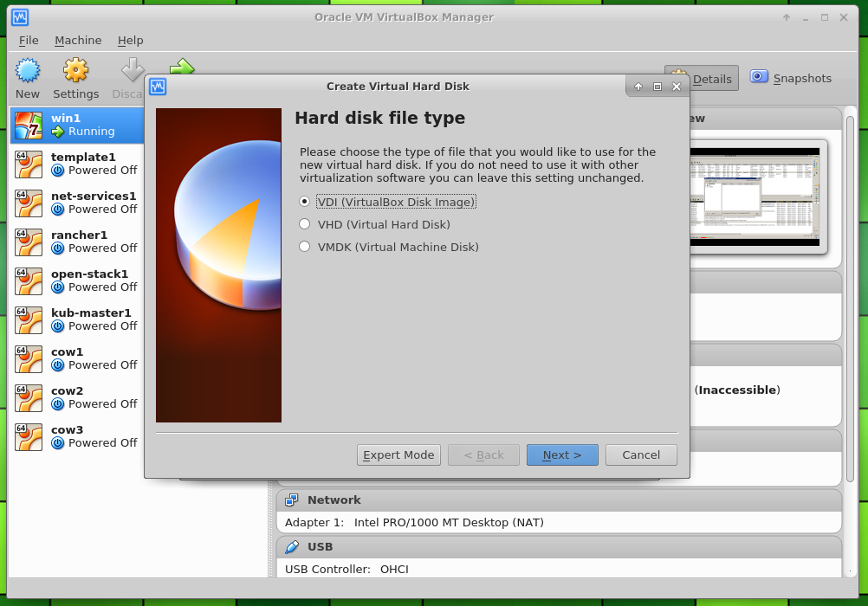868x606 pixels.
Task: Click the power-off status icon under template1
Action: 57,171
